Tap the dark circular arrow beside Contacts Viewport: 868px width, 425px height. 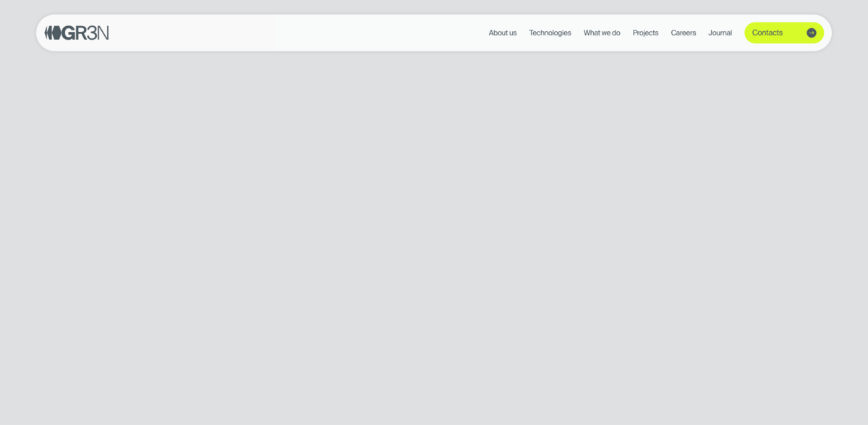811,33
